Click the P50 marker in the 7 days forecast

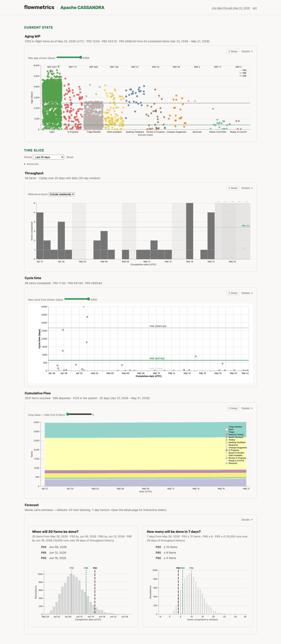191,568
